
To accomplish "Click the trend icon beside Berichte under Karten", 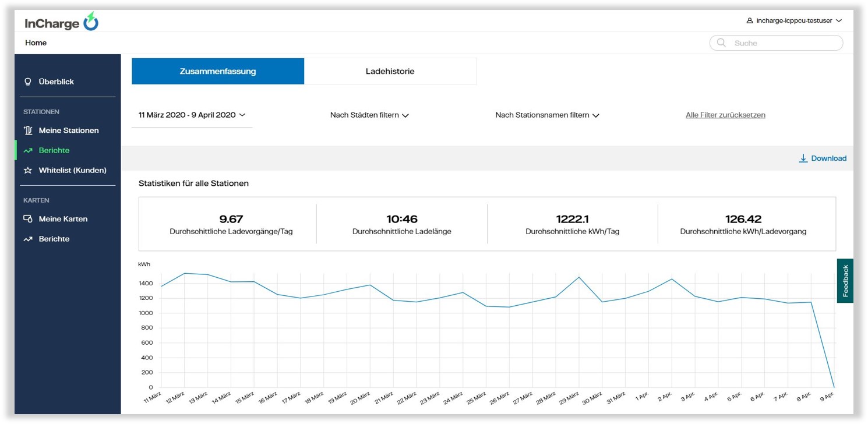I will (27, 239).
